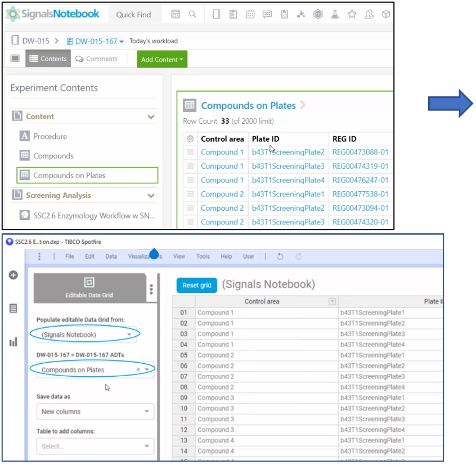Click the Editable Data Grid panel button

pyautogui.click(x=89, y=288)
